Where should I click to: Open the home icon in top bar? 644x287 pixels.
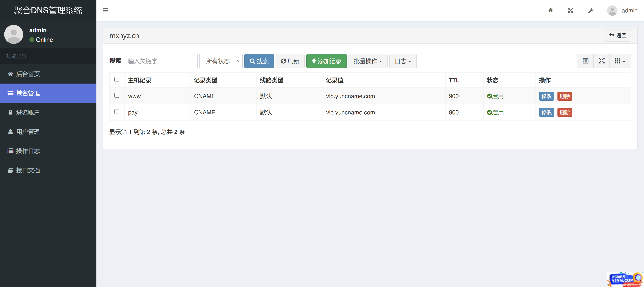tap(550, 10)
